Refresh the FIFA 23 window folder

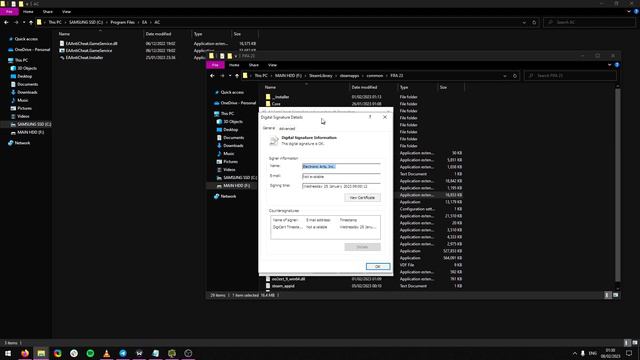515,76
